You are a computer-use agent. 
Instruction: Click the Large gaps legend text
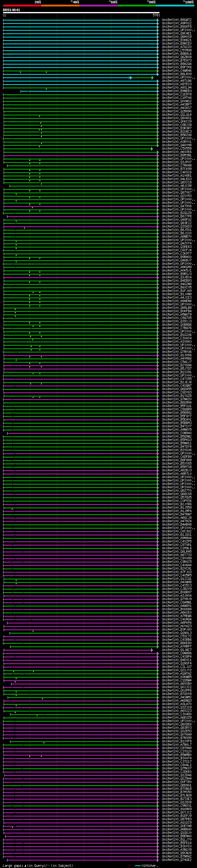click(x=38, y=866)
